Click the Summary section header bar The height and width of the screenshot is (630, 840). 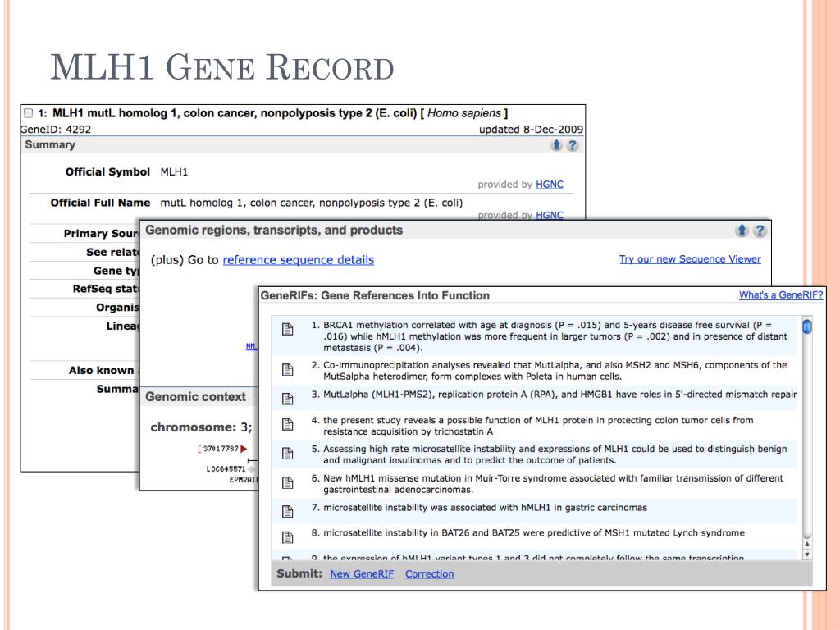click(x=303, y=144)
